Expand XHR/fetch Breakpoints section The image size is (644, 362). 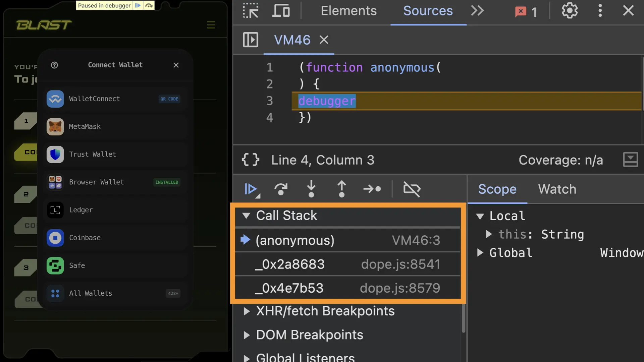pyautogui.click(x=247, y=311)
